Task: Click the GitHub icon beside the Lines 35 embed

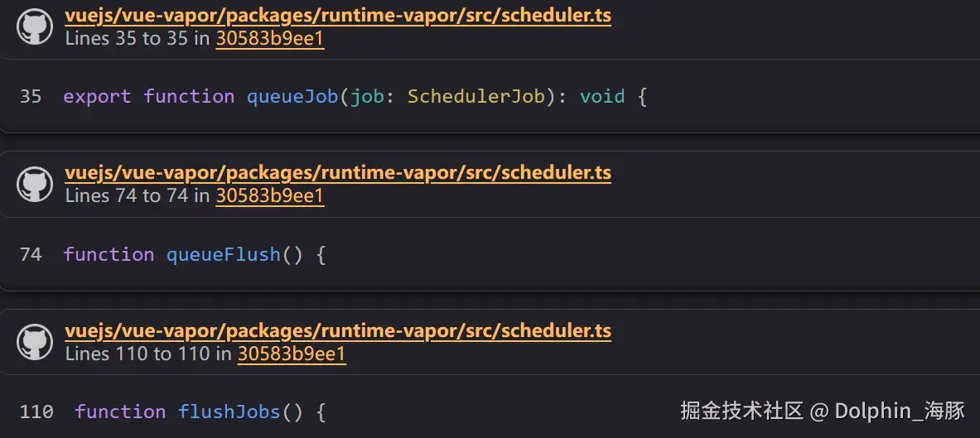Action: (x=34, y=26)
